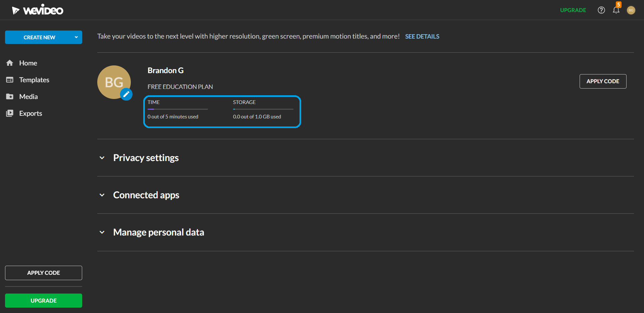
Task: Click the Brandon G name text
Action: tap(165, 70)
